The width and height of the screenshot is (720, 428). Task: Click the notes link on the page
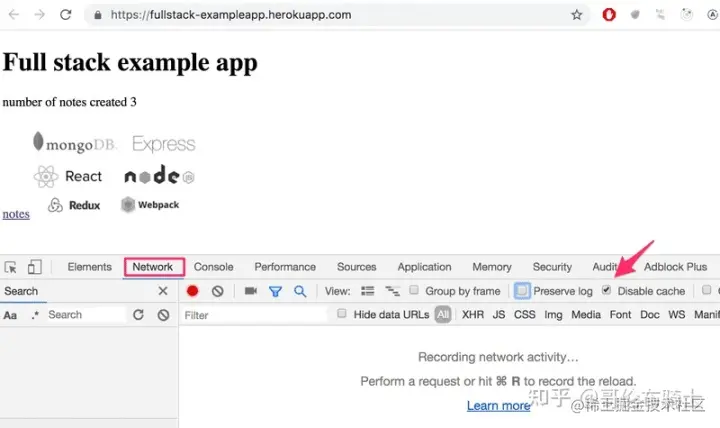click(16, 214)
